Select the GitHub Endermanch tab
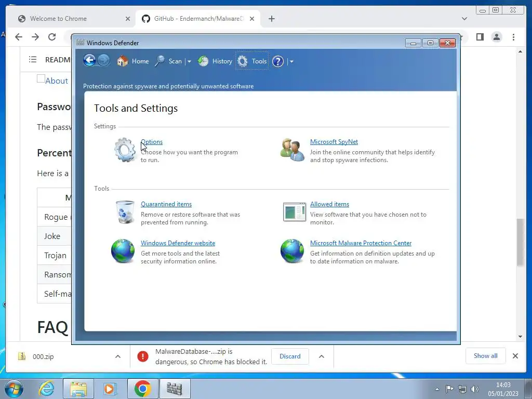This screenshot has height=399, width=532. [198, 19]
